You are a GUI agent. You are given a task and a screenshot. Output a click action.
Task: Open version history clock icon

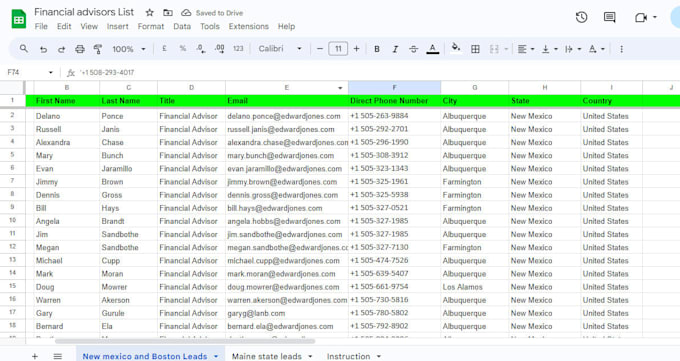tap(581, 17)
